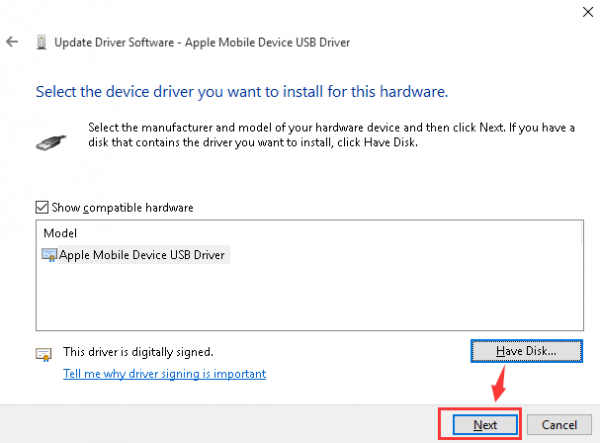Click the 'Select the device driver' heading
Screen dimensions: 600x443
(241, 91)
